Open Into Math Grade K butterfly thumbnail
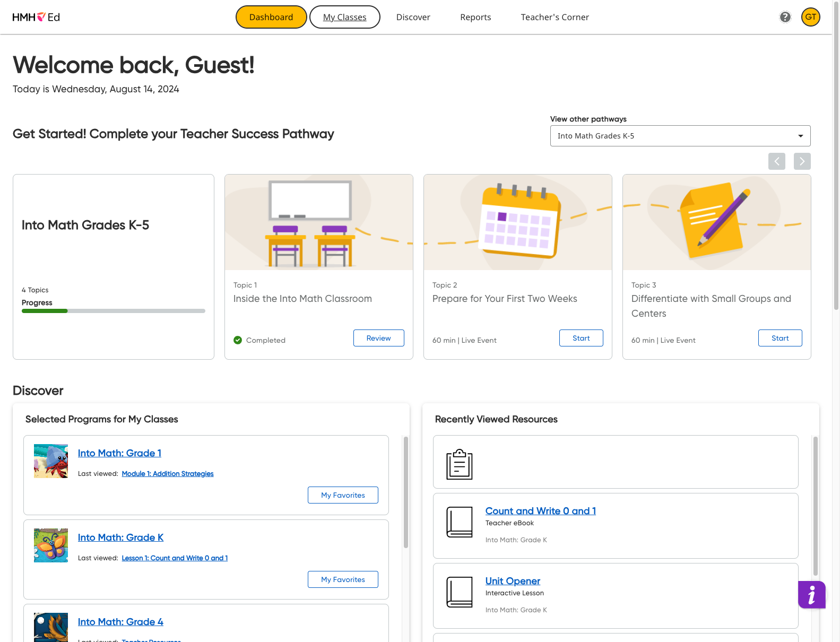Screen dimensions: 840x642 pos(51,545)
